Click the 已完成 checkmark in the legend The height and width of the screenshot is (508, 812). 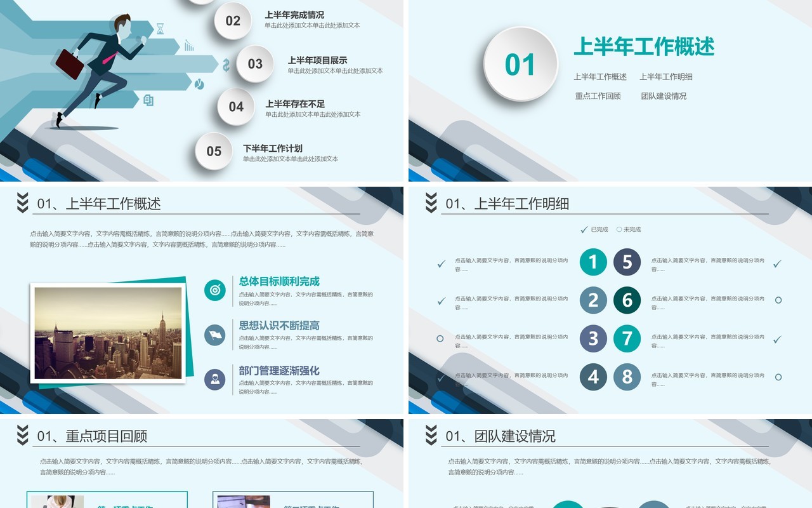tap(584, 229)
